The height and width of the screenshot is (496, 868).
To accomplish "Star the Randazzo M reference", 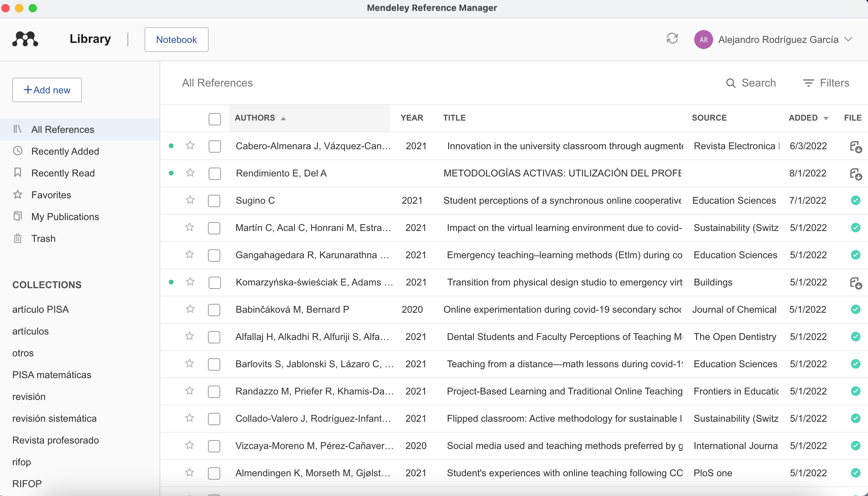I will pos(190,391).
